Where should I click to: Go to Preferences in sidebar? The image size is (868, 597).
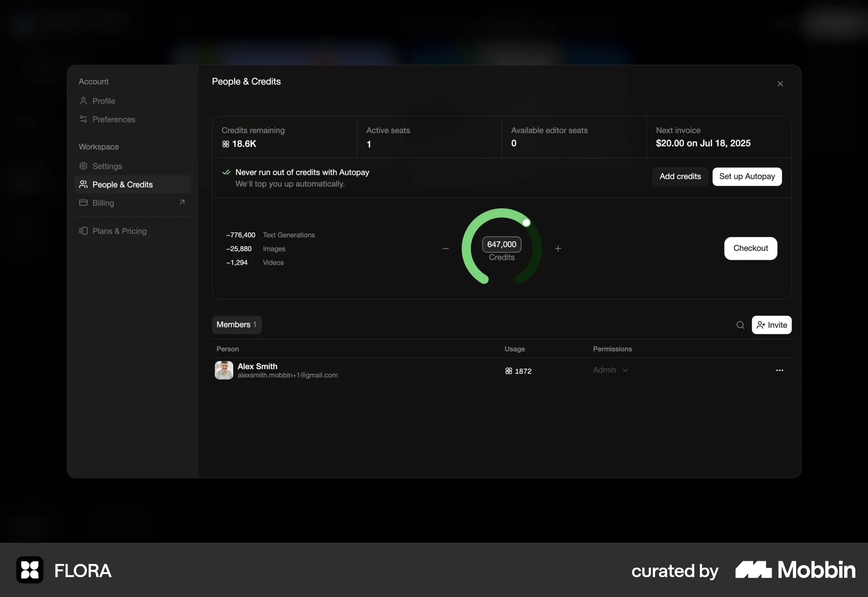pyautogui.click(x=113, y=119)
